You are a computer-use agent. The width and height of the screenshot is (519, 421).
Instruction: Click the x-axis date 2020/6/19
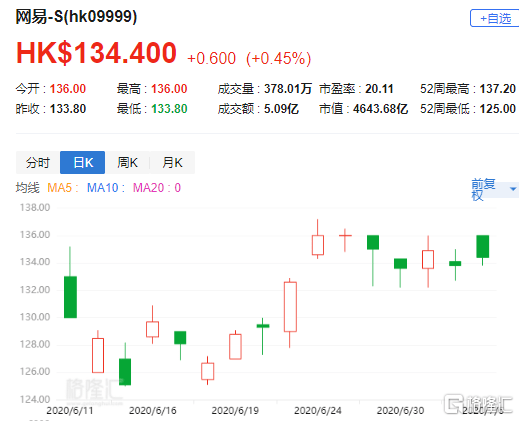(x=235, y=410)
